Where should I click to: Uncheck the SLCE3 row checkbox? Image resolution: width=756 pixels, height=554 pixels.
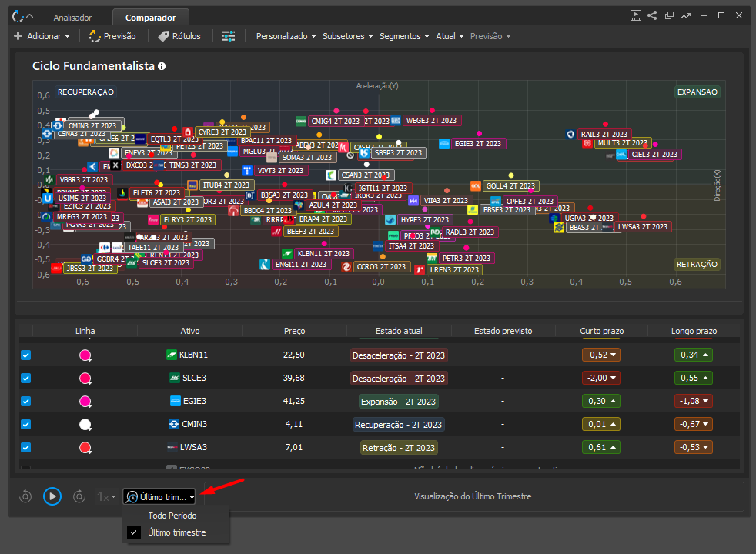(x=26, y=379)
